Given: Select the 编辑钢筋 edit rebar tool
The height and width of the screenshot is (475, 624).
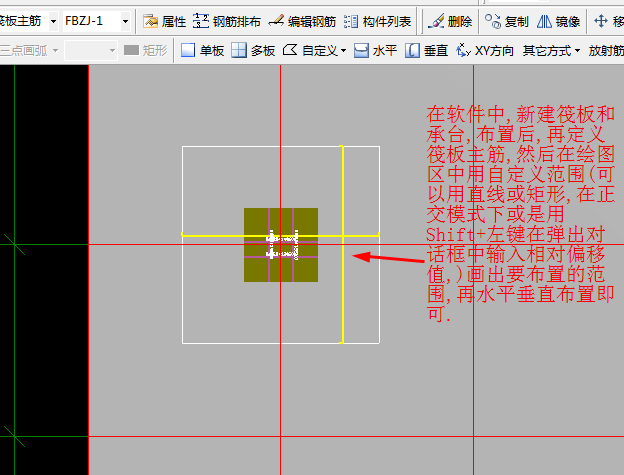Looking at the screenshot, I should pyautogui.click(x=302, y=21).
